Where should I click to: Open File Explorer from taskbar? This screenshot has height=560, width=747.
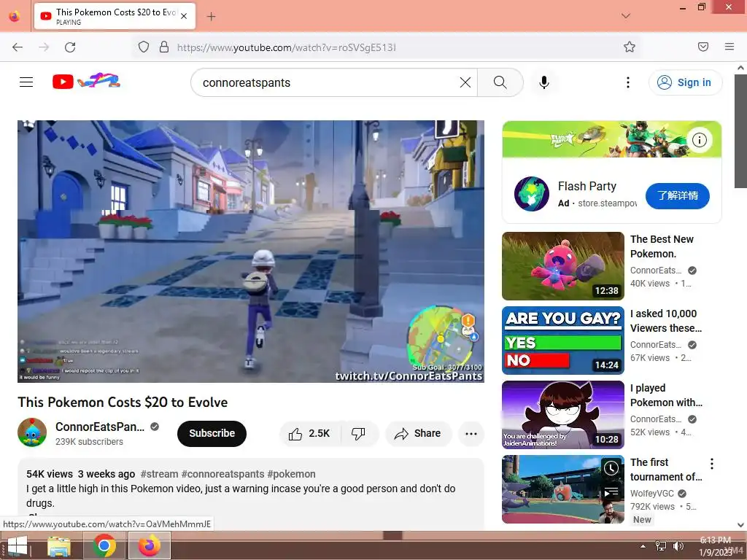pos(59,545)
